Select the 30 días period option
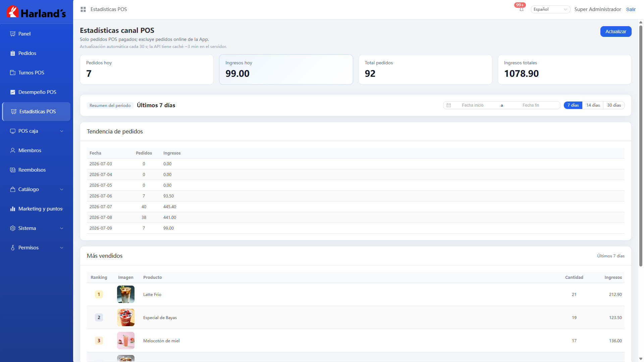Screen dimensions: 644x362 [614, 105]
